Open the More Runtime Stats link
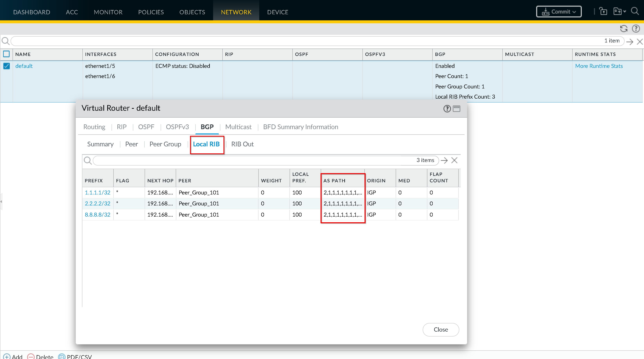 coord(599,66)
